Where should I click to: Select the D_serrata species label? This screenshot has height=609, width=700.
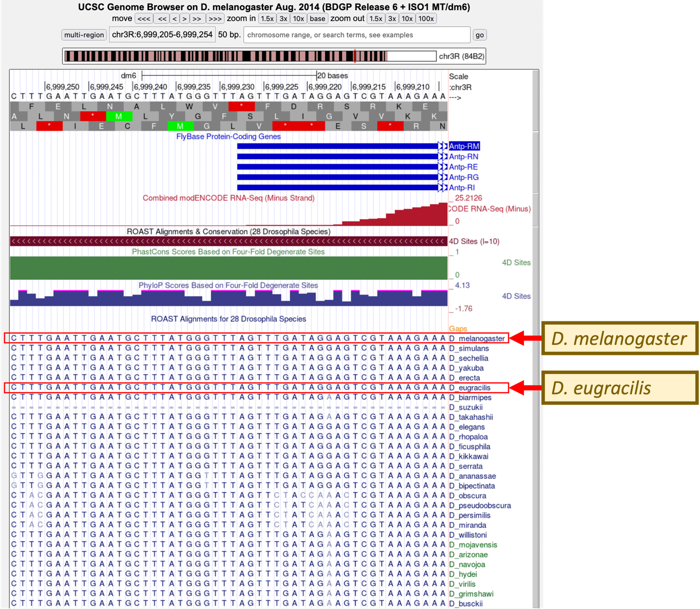click(466, 467)
